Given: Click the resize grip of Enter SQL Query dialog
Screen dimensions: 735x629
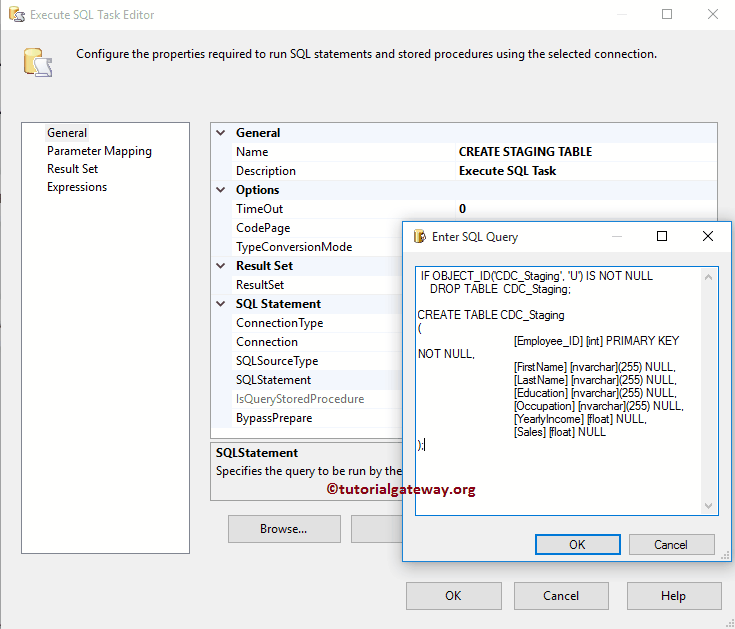Looking at the screenshot, I should click(725, 555).
